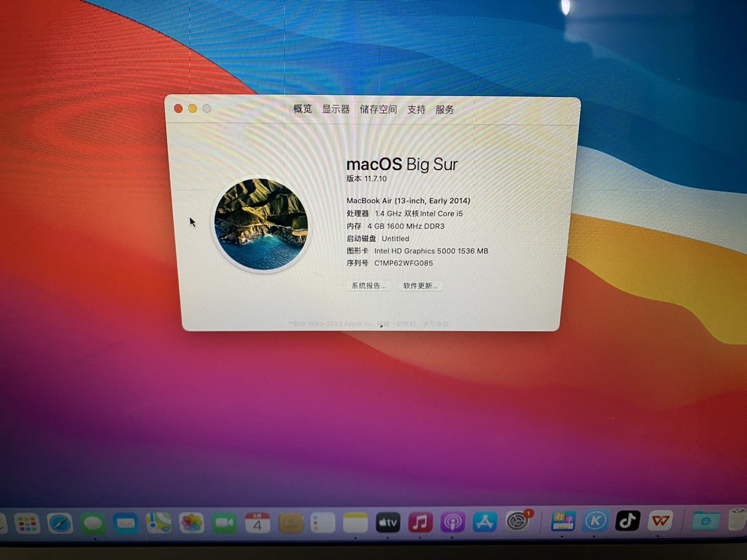This screenshot has height=560, width=747.
Task: Click the macOS Big Sur title
Action: coord(402,164)
